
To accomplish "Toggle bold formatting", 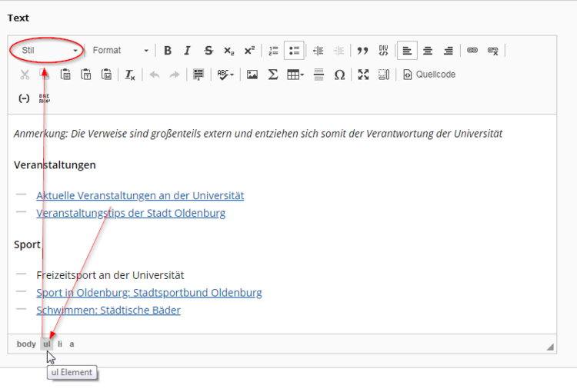I will pos(168,51).
